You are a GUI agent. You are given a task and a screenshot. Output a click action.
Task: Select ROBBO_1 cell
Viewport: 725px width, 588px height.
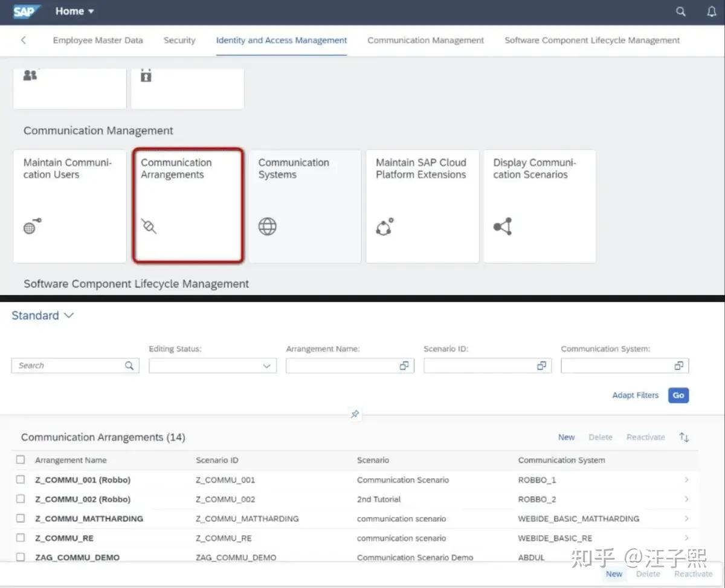(x=537, y=480)
